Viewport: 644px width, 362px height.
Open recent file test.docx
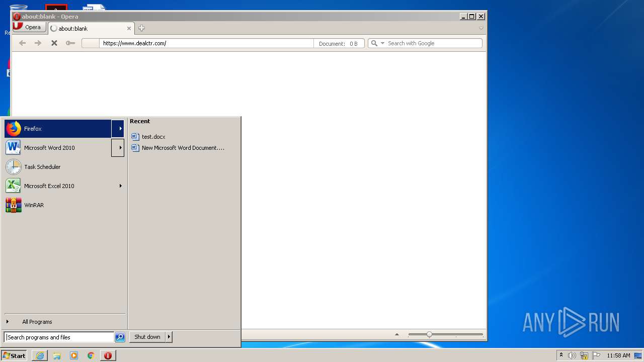(x=153, y=137)
